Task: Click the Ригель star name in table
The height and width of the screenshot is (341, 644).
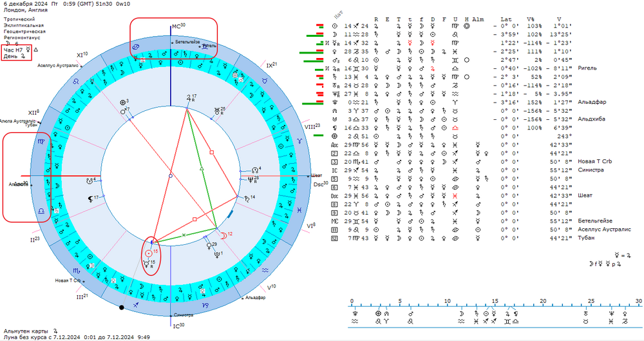Action: [x=587, y=68]
